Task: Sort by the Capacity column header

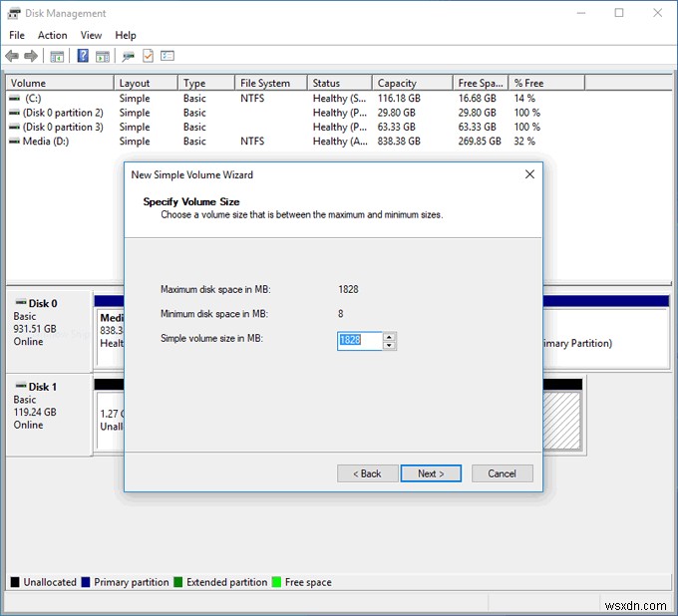Action: click(413, 83)
